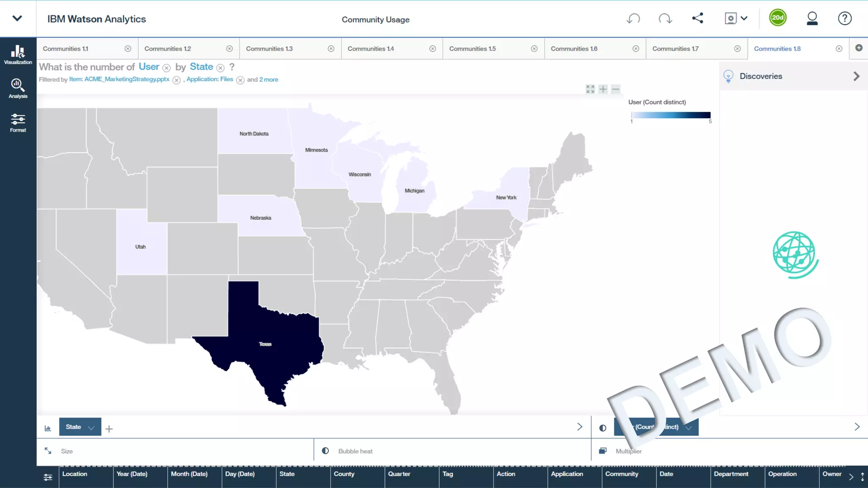The width and height of the screenshot is (868, 488).
Task: Remove the Application: Files filter
Action: click(x=240, y=80)
